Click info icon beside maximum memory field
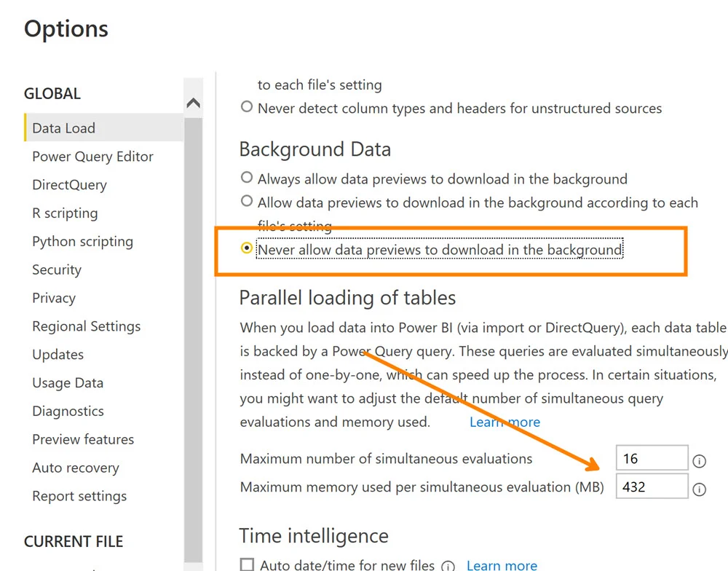Viewport: 728px width, 571px height. tap(699, 489)
